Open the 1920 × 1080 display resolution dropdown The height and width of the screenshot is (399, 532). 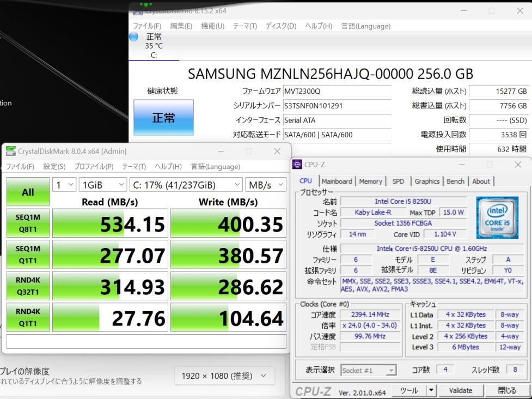click(224, 376)
